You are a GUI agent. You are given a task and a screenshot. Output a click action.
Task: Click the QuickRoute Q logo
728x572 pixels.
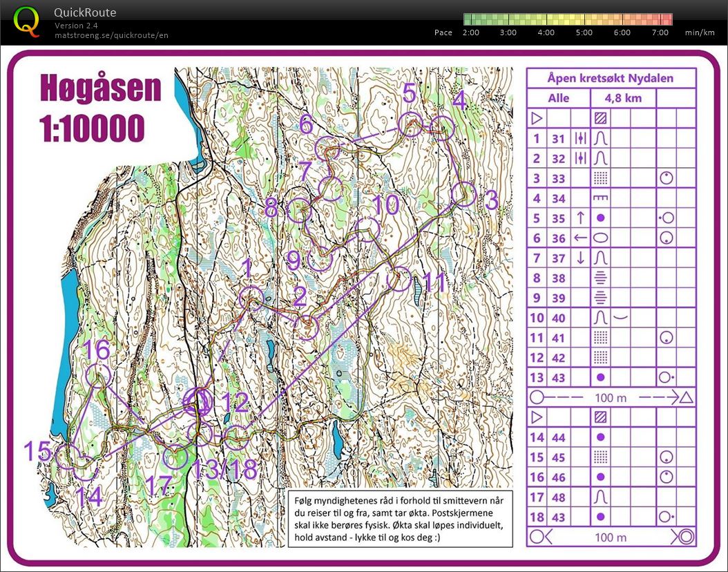[x=26, y=22]
